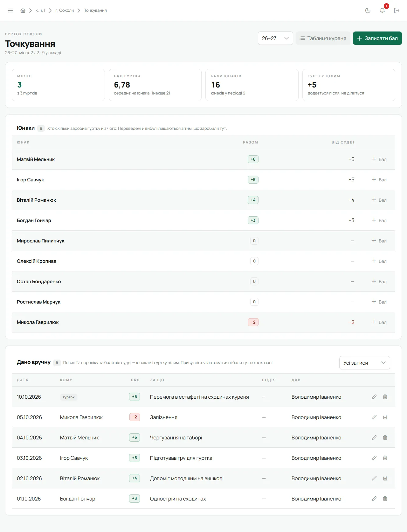The image size is (407, 532).
Task: Open notifications bell with red badge
Action: 383,10
